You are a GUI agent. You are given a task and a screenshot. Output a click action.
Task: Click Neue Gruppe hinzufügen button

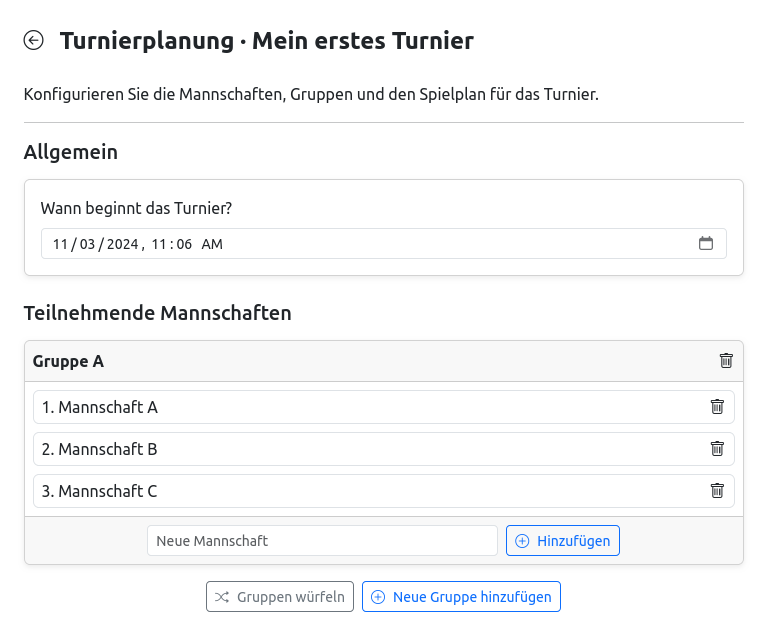click(x=461, y=597)
